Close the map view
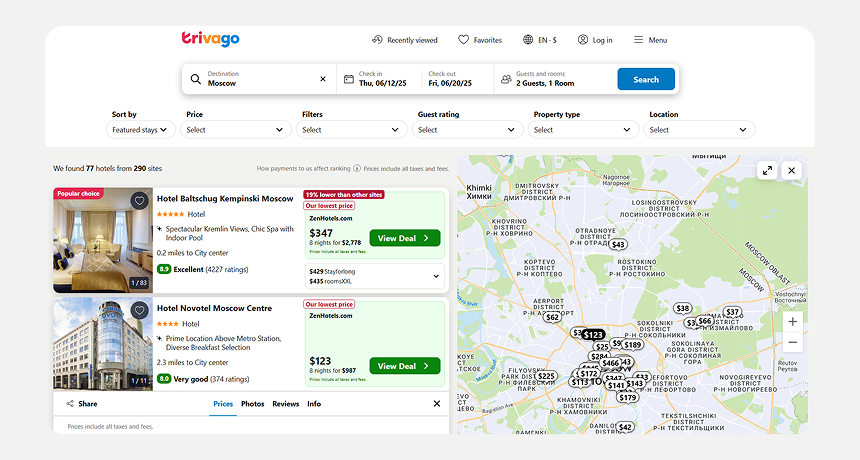Image resolution: width=860 pixels, height=460 pixels. (x=791, y=171)
